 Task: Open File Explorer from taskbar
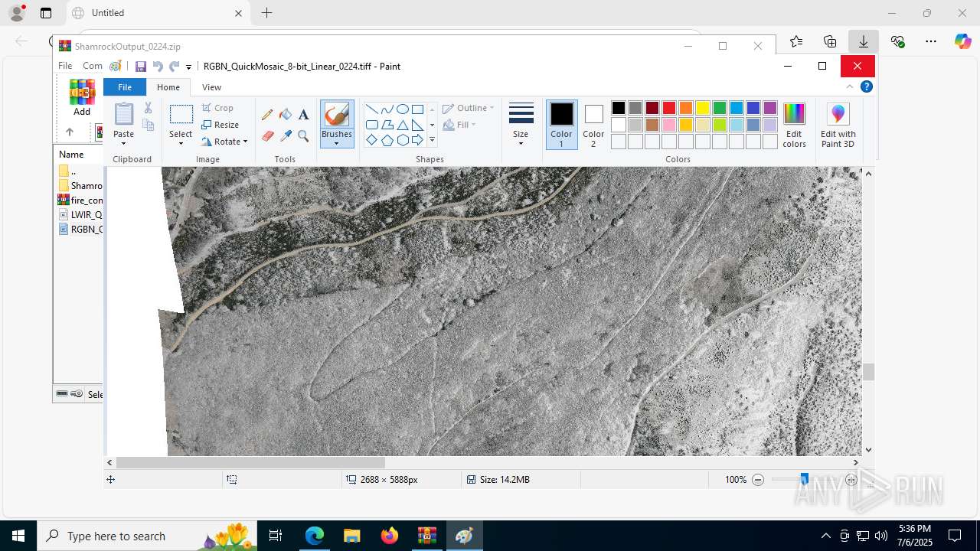(351, 536)
